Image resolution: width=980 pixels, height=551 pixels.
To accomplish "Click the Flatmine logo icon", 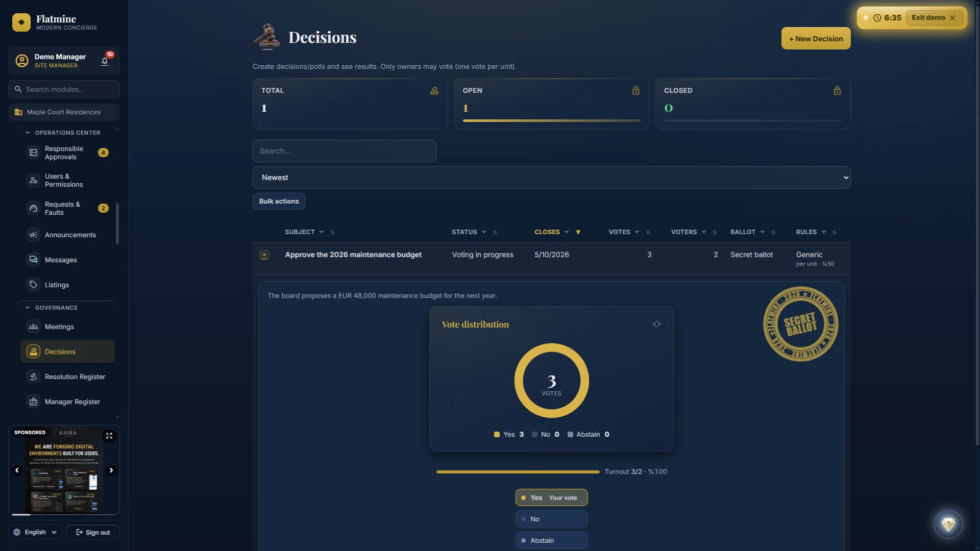I will point(21,22).
